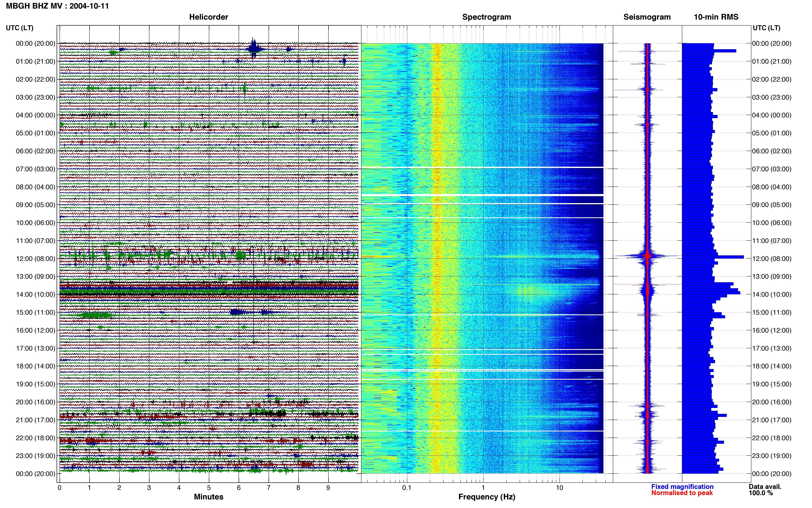Click the left '02:00 (22:00)' time label

(36, 79)
